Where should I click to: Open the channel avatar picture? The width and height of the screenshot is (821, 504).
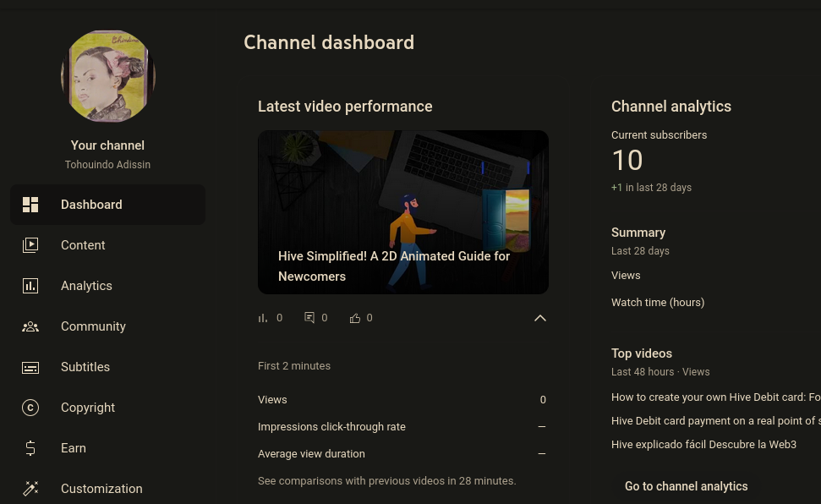tap(108, 76)
